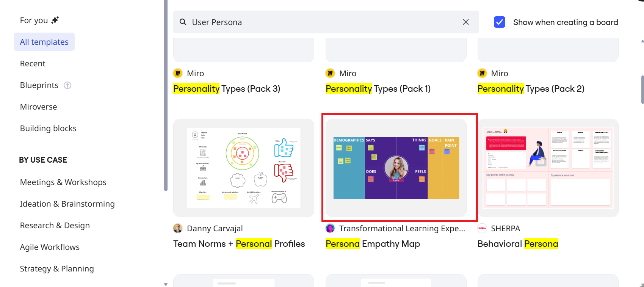Click the Blueprints upgrade arrow icon

tap(67, 85)
